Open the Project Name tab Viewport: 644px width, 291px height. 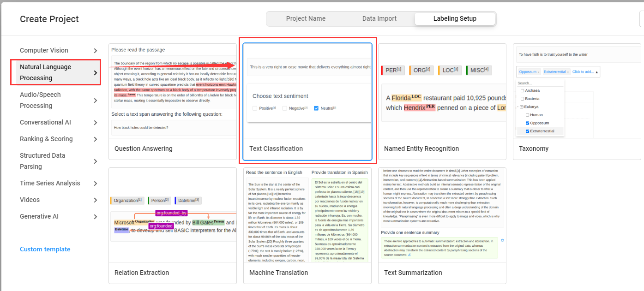pyautogui.click(x=306, y=19)
